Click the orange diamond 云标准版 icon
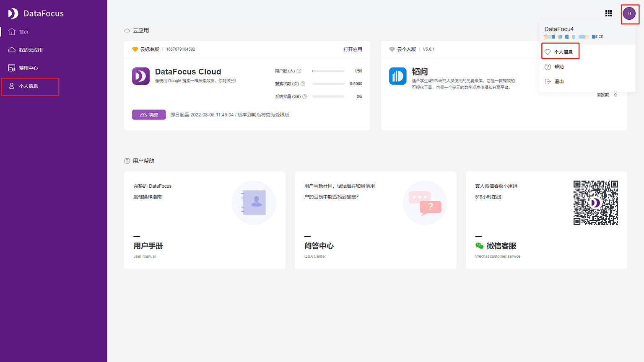The height and width of the screenshot is (362, 644). [135, 49]
